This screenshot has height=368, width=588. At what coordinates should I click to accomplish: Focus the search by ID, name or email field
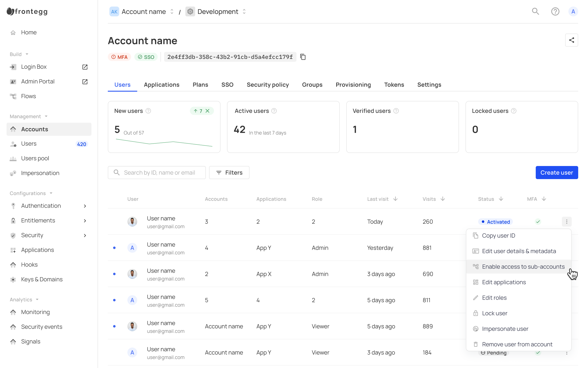[x=159, y=173]
